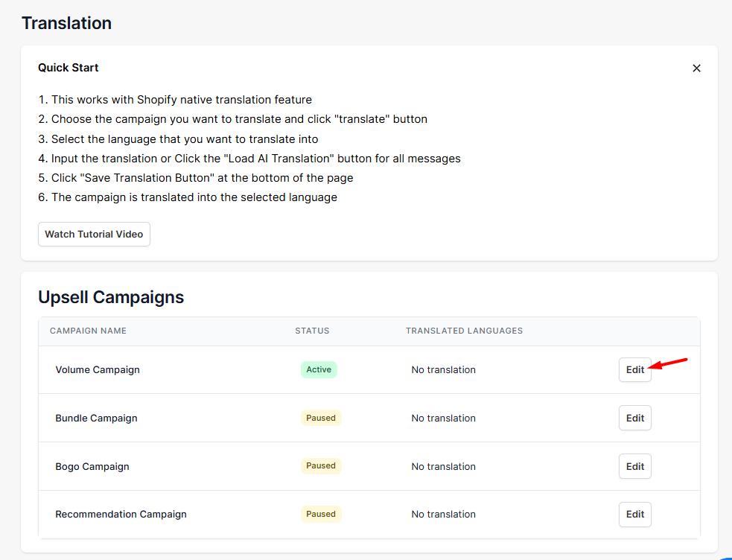Click the Upsell Campaigns heading
This screenshot has width=732, height=560.
[x=111, y=297]
